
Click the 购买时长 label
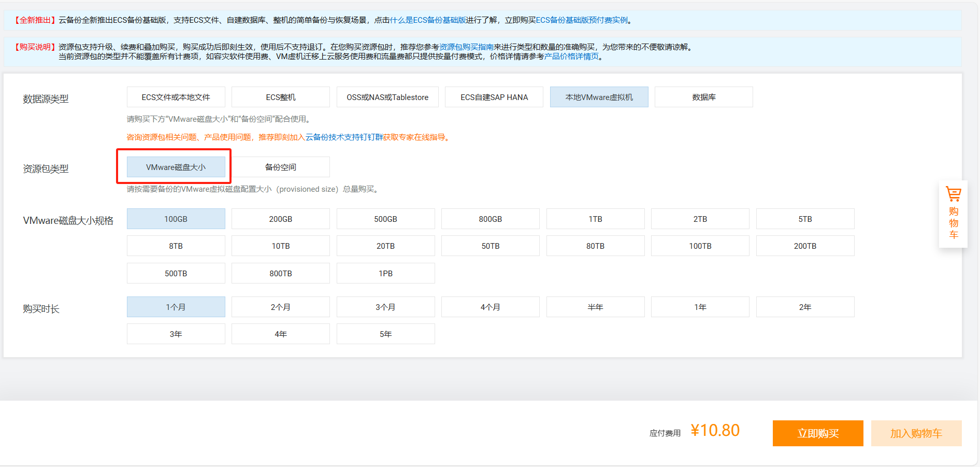pos(41,308)
